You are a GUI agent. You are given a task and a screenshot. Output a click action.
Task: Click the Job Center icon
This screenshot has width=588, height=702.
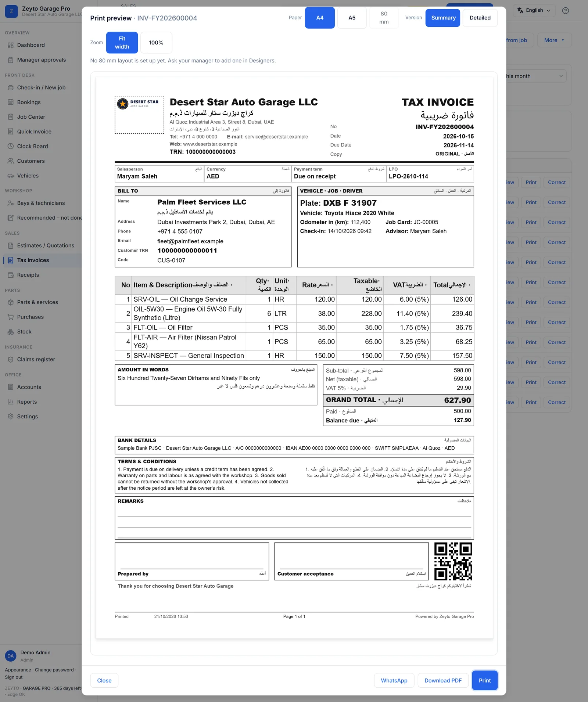[10, 117]
